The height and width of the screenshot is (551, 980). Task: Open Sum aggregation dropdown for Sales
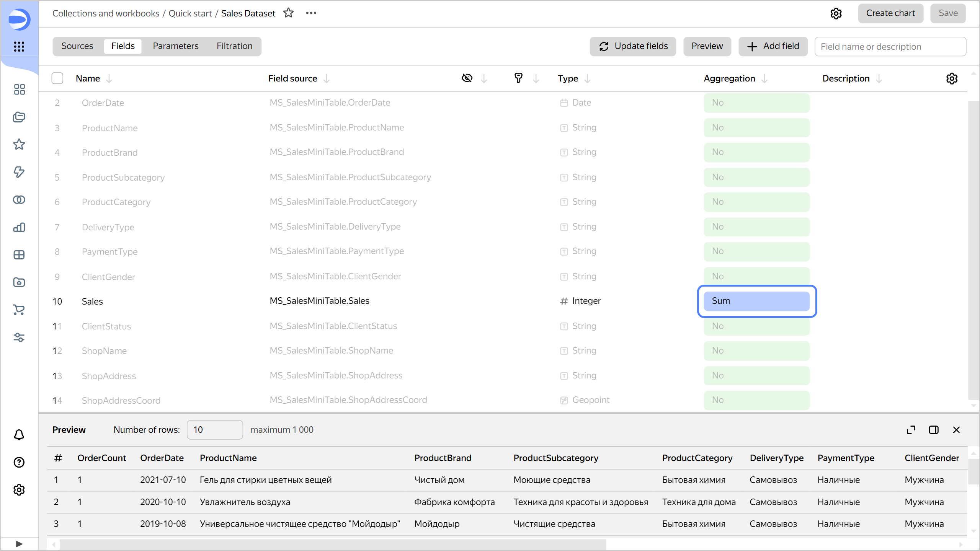pos(756,301)
